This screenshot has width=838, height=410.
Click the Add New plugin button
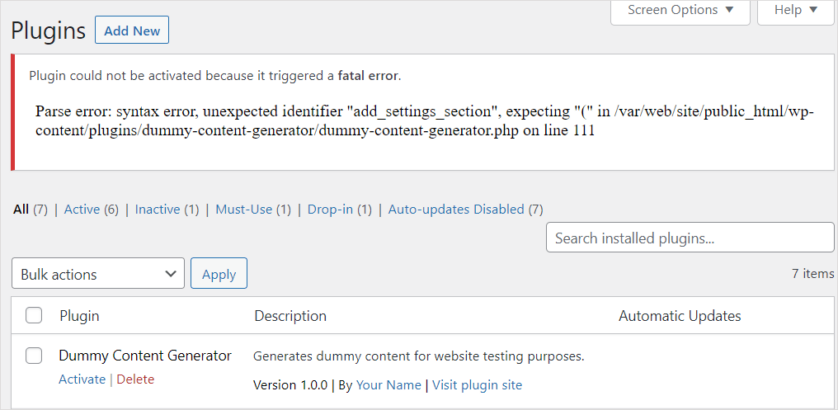pos(132,31)
